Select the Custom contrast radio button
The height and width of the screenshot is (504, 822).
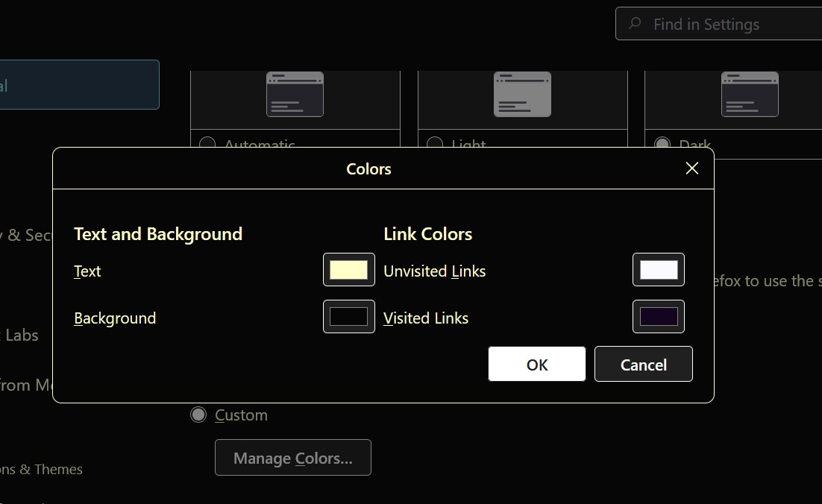198,415
